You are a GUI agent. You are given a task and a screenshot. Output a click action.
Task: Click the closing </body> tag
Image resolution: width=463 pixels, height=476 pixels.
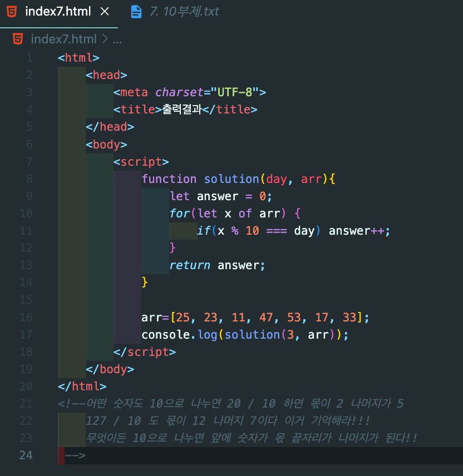point(110,369)
